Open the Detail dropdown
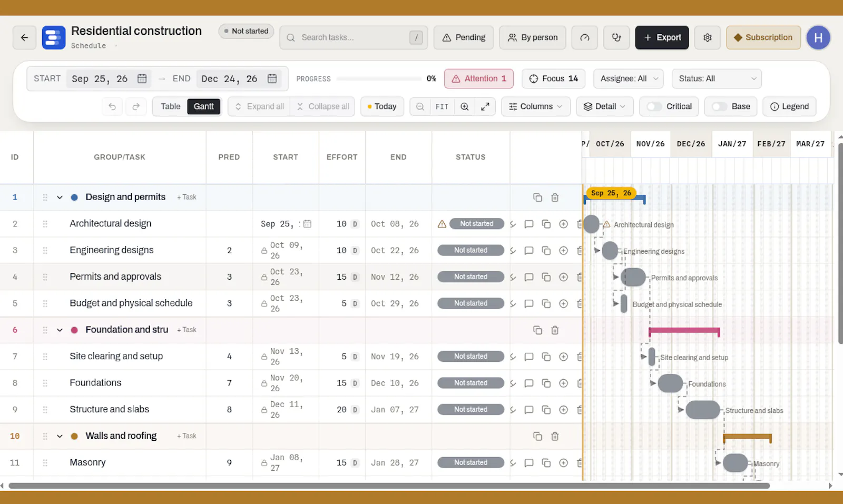 604,106
